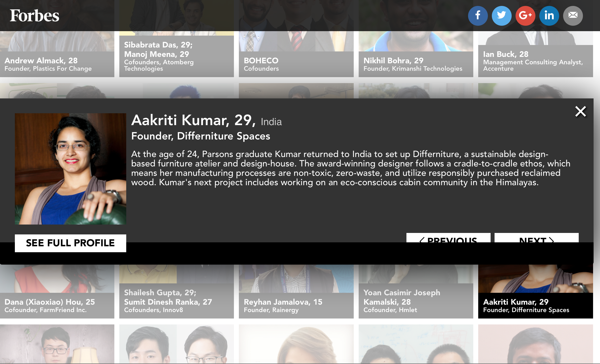Image resolution: width=600 pixels, height=364 pixels.
Task: View Reyhan Jamalova, Rainergy founder card
Action: tap(296, 292)
